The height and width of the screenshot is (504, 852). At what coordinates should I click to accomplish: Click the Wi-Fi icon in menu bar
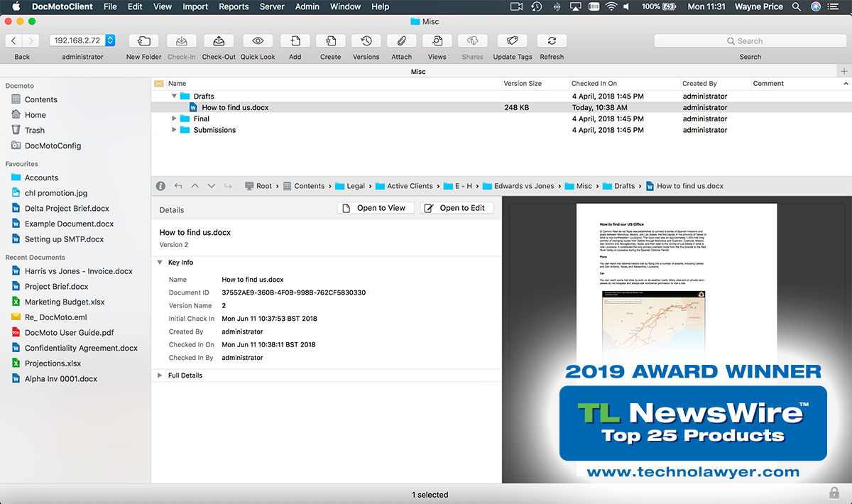pyautogui.click(x=611, y=6)
